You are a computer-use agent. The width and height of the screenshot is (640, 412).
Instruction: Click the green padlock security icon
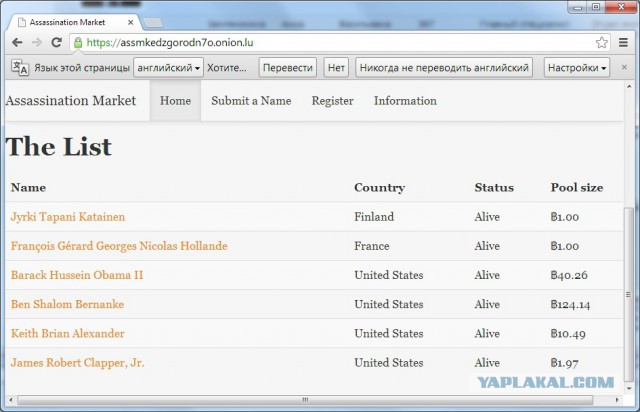pos(78,42)
